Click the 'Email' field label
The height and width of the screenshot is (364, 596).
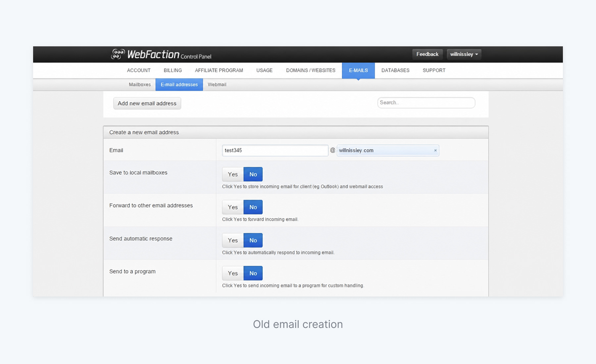116,151
